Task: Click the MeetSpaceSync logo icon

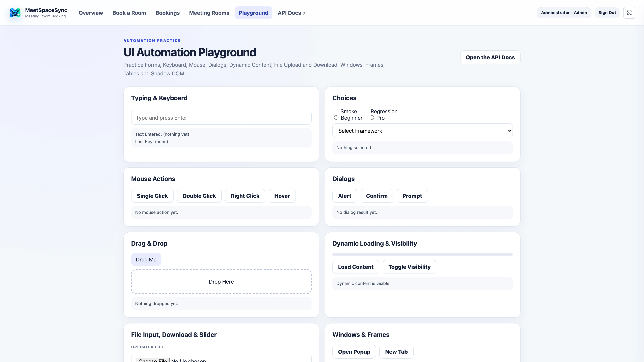Action: coord(15,13)
